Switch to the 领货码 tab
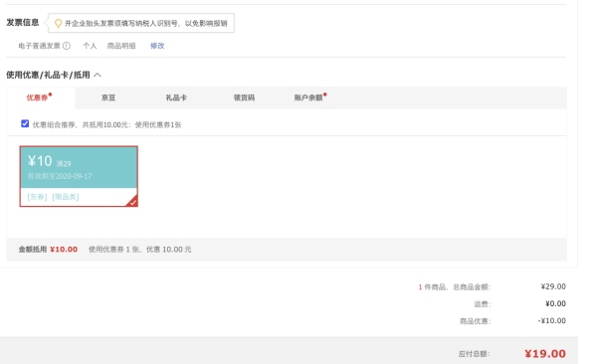This screenshot has width=597, height=364. click(x=244, y=97)
